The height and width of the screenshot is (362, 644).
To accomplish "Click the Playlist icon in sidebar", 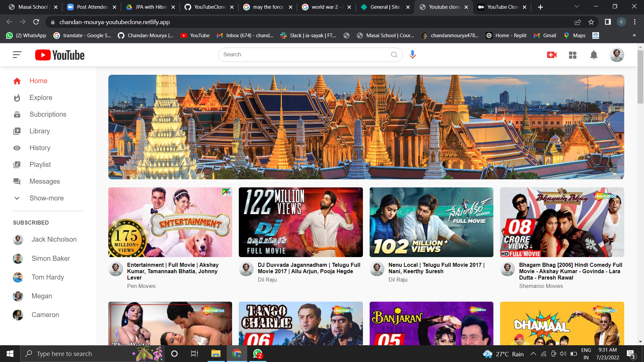I will click(x=17, y=165).
